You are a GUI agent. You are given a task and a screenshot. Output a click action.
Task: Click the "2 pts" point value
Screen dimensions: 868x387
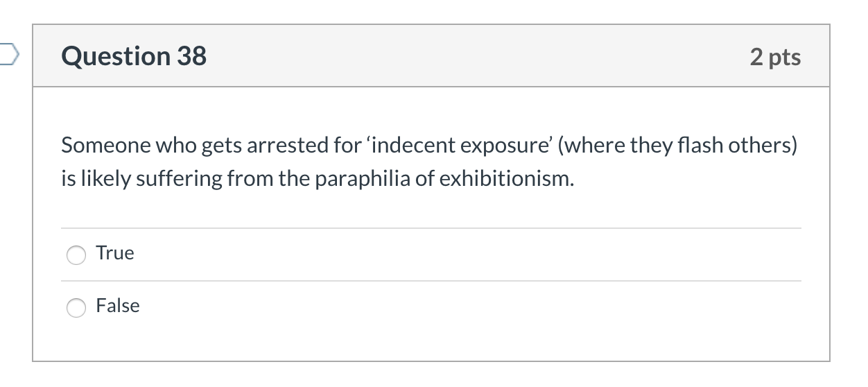pos(775,57)
